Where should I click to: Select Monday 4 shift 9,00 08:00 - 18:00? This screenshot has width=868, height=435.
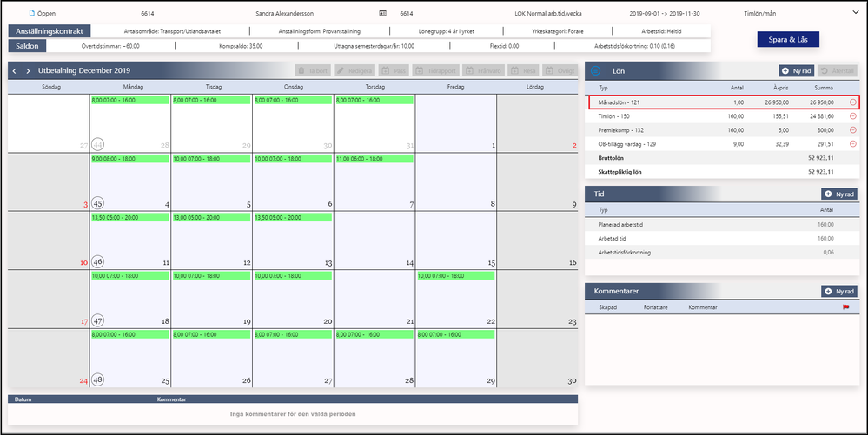tap(129, 159)
